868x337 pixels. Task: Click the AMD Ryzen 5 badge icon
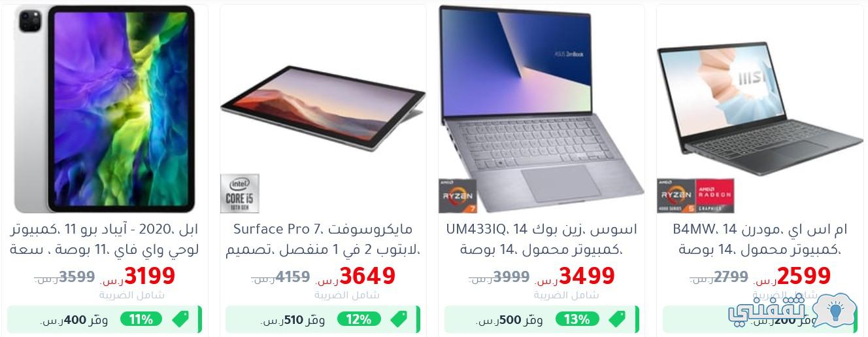tap(676, 196)
